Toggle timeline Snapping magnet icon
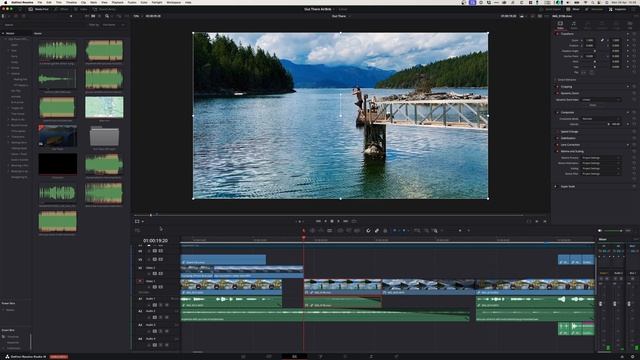The width and height of the screenshot is (640, 360). click(368, 231)
